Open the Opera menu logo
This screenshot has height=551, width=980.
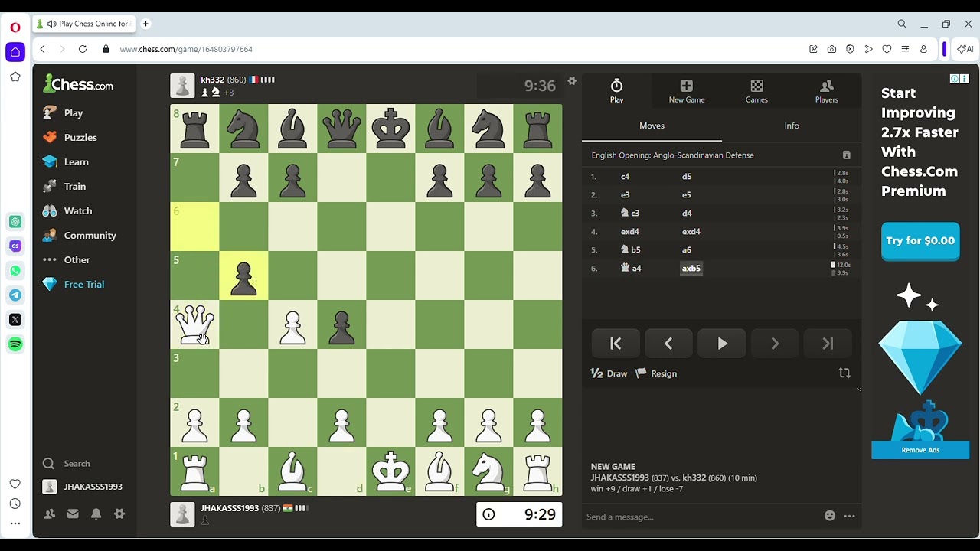[15, 28]
